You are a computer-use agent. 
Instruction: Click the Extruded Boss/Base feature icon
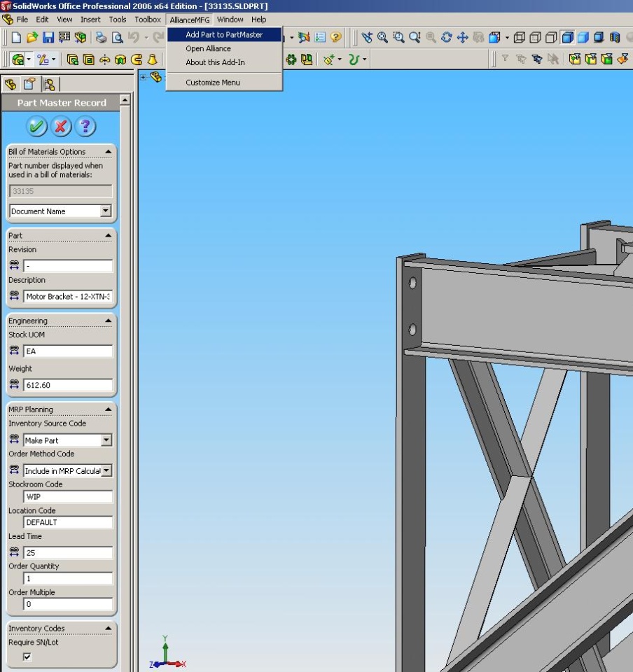point(72,59)
